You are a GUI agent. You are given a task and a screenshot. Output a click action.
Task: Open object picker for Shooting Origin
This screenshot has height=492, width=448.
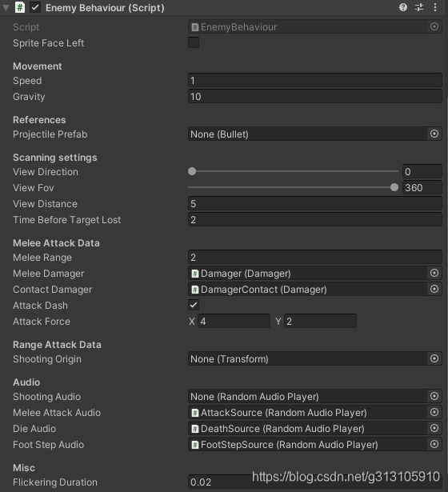(434, 358)
